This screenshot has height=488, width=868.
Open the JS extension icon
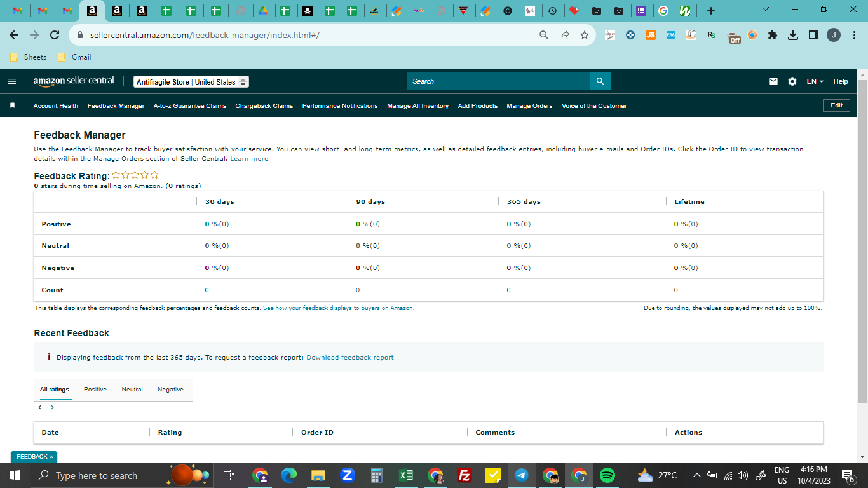[x=651, y=35]
